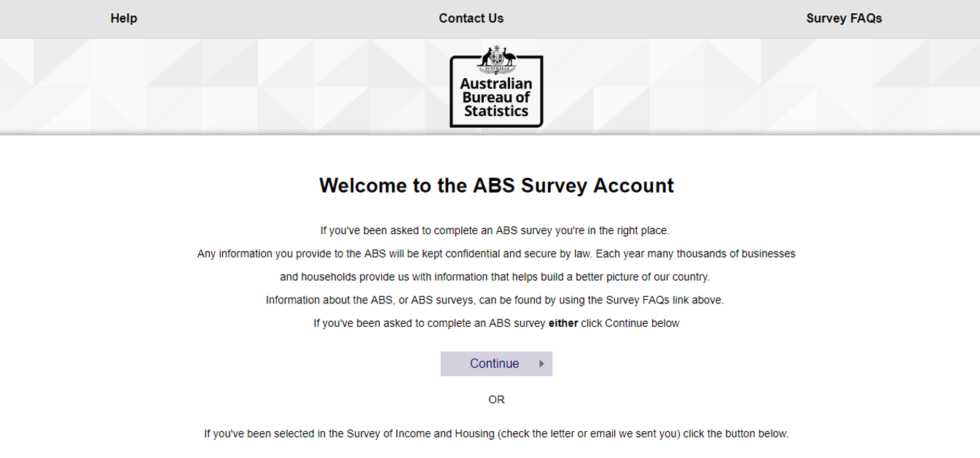Viewport: 980px width, 458px height.
Task: Click the coat of arms crest atop the logo
Action: (496, 60)
